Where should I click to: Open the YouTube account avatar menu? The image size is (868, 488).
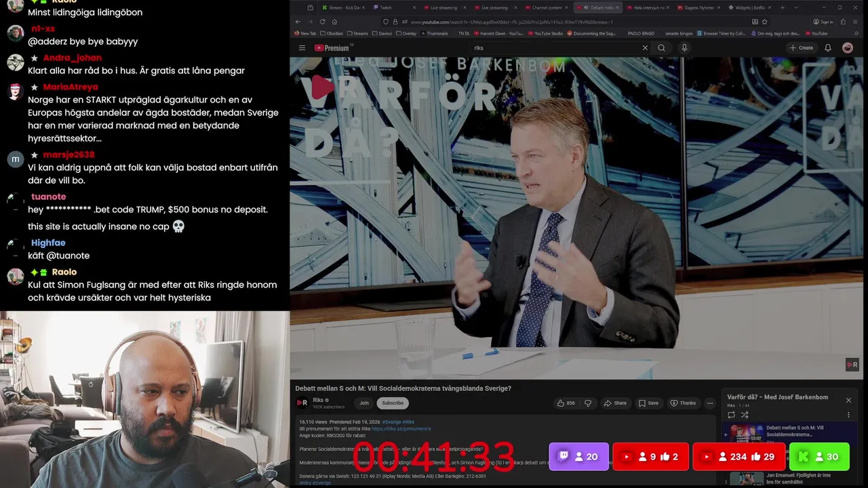pyautogui.click(x=848, y=48)
